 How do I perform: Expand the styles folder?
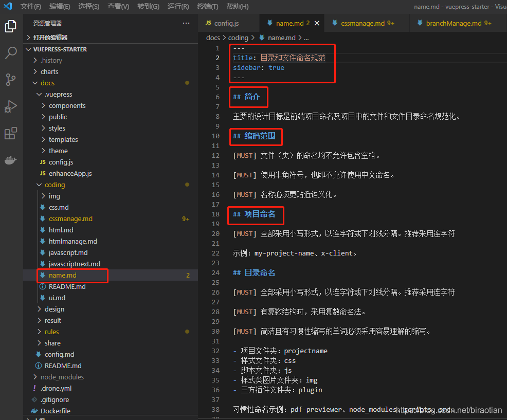[x=111, y=128]
